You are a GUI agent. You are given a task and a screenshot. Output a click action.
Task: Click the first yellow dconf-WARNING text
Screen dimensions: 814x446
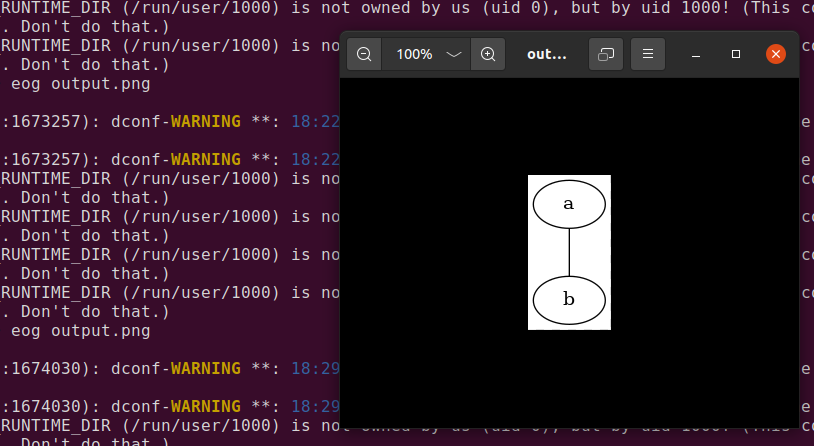(x=205, y=122)
